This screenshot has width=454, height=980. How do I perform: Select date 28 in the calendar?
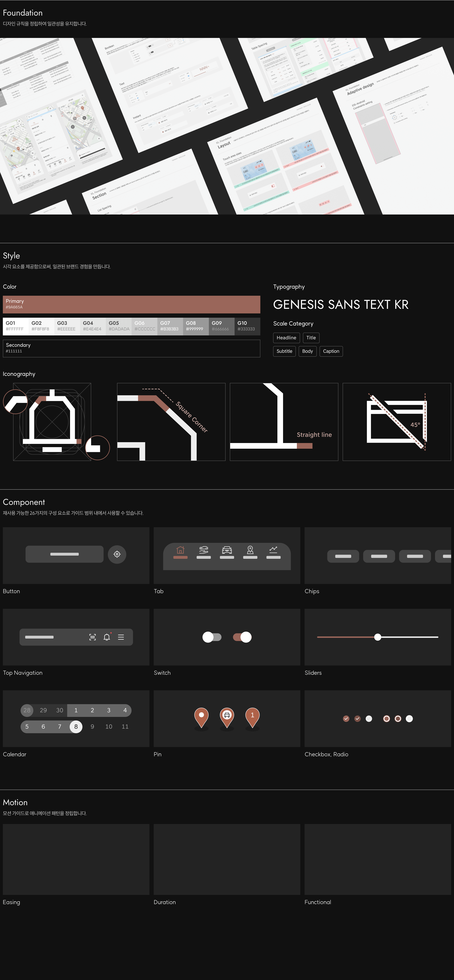coord(27,710)
